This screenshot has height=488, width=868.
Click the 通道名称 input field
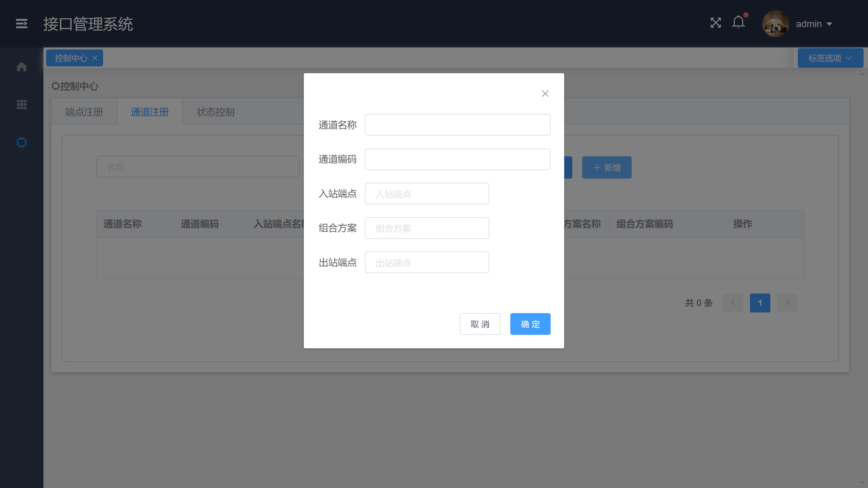(457, 125)
